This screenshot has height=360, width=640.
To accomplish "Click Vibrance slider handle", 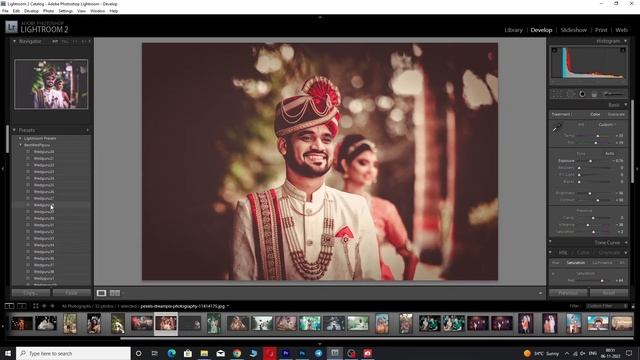I will 588,224.
